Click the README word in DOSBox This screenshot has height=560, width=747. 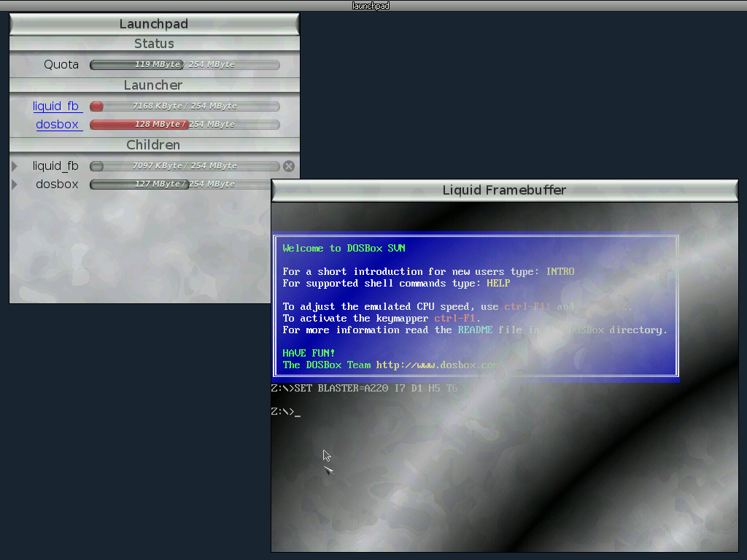(475, 330)
